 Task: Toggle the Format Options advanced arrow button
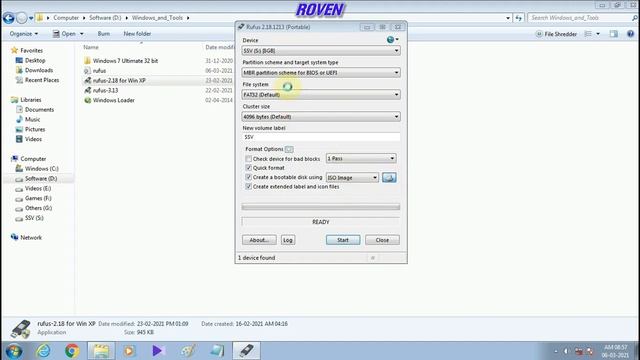coord(289,149)
